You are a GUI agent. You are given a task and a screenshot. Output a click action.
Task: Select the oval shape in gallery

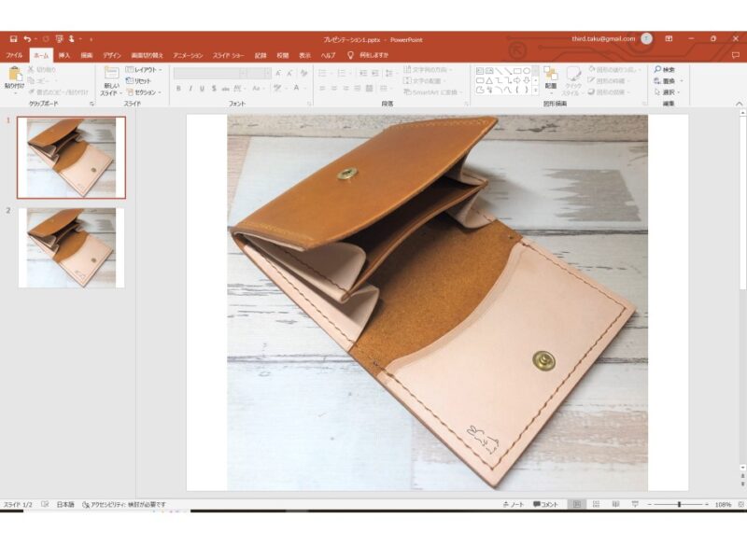click(527, 71)
